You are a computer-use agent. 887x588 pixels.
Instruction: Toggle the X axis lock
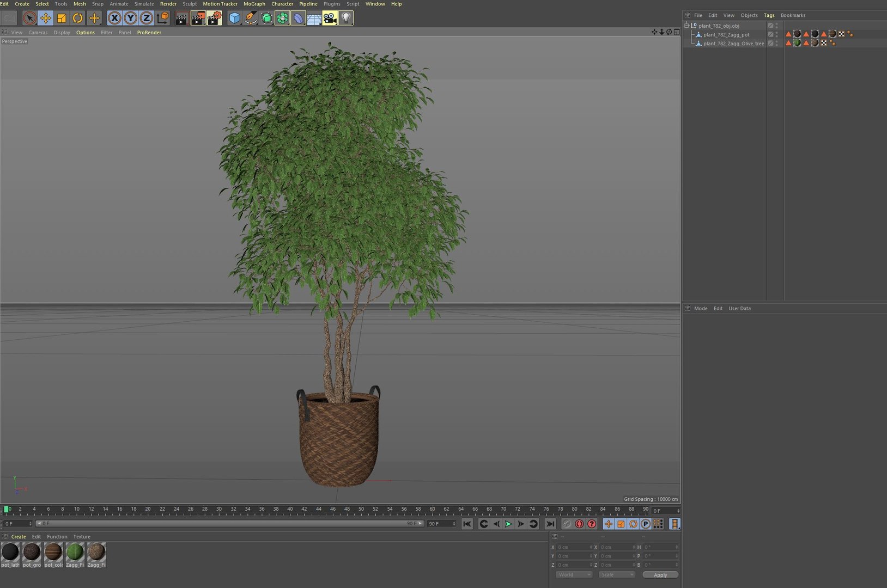pos(114,19)
